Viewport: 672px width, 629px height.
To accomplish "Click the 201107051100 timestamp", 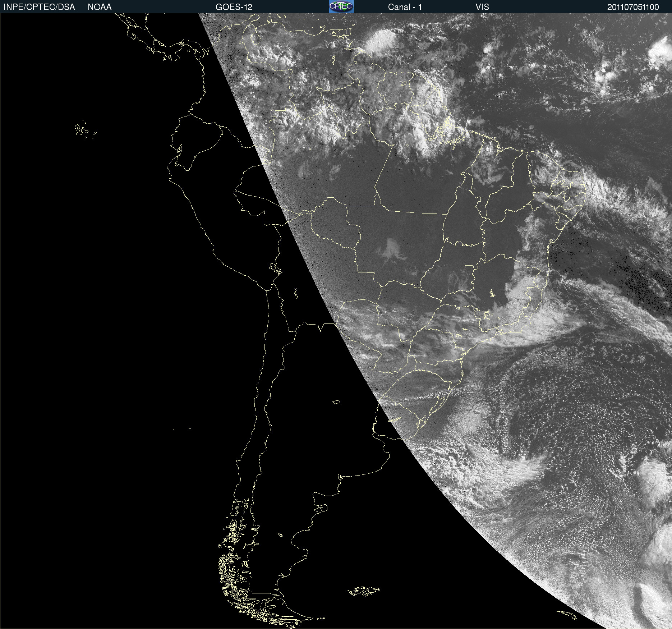I will tap(633, 7).
